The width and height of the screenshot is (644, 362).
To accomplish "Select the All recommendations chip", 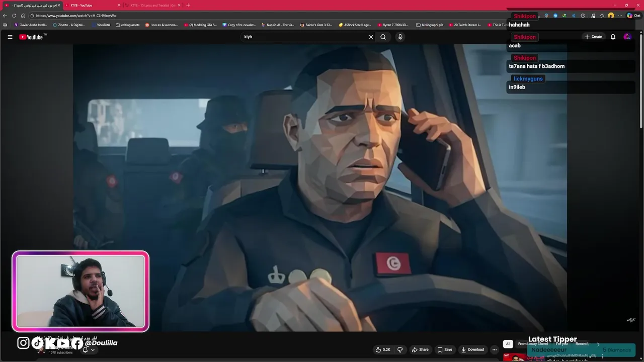I will click(508, 344).
